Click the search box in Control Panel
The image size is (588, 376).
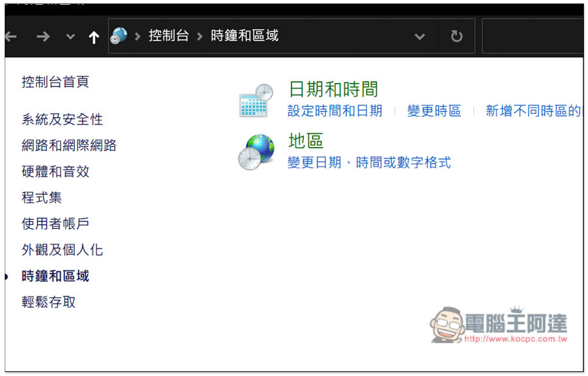(x=533, y=36)
